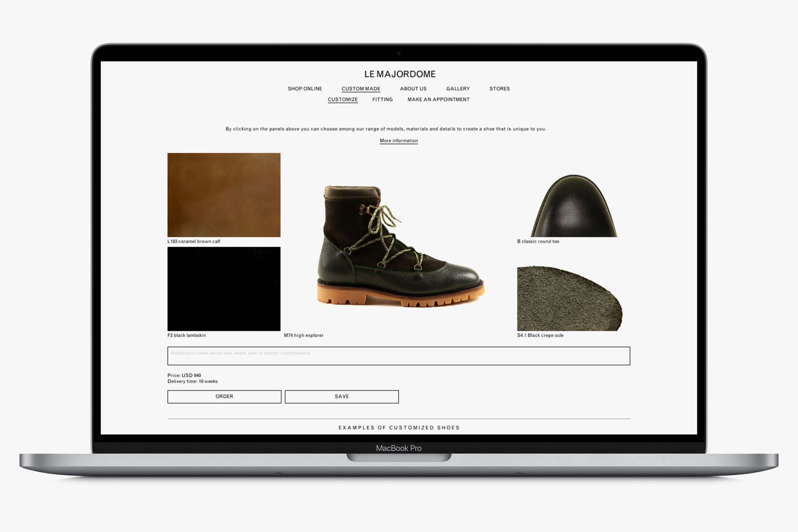Click the 'Delivery time: 10 weeks' text
798x532 pixels.
point(192,381)
